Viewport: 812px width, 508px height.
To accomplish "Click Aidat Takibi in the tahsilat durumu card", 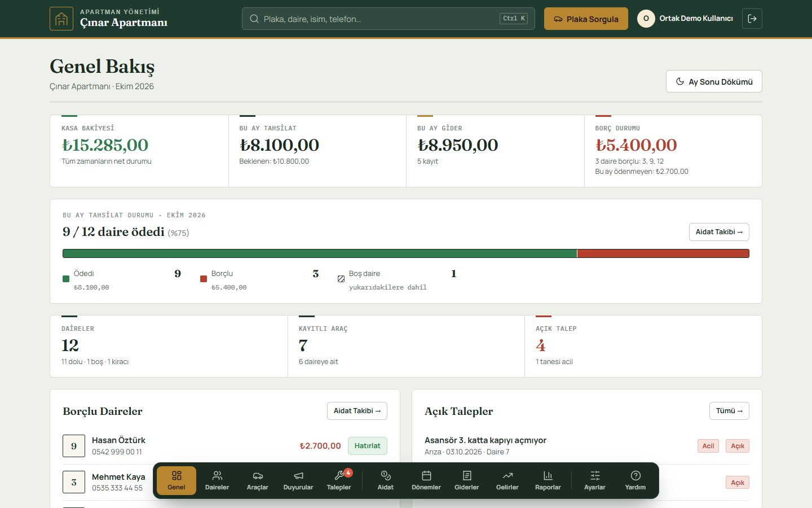I will (x=719, y=232).
